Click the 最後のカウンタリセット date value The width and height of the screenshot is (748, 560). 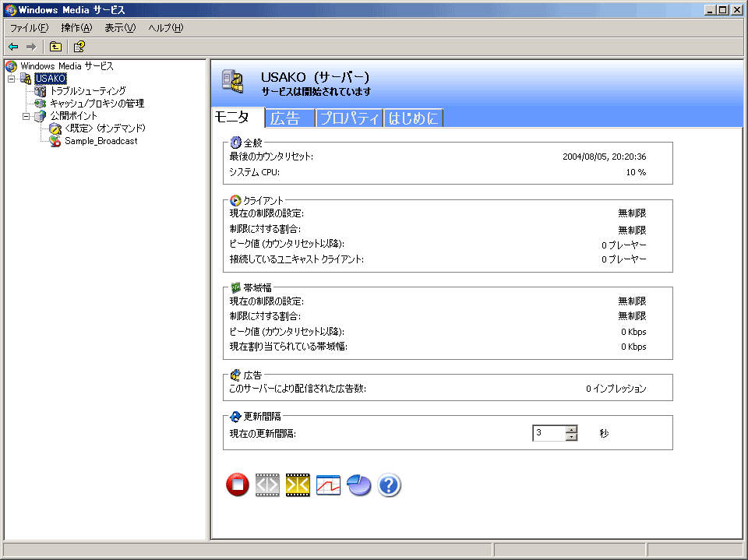(605, 157)
